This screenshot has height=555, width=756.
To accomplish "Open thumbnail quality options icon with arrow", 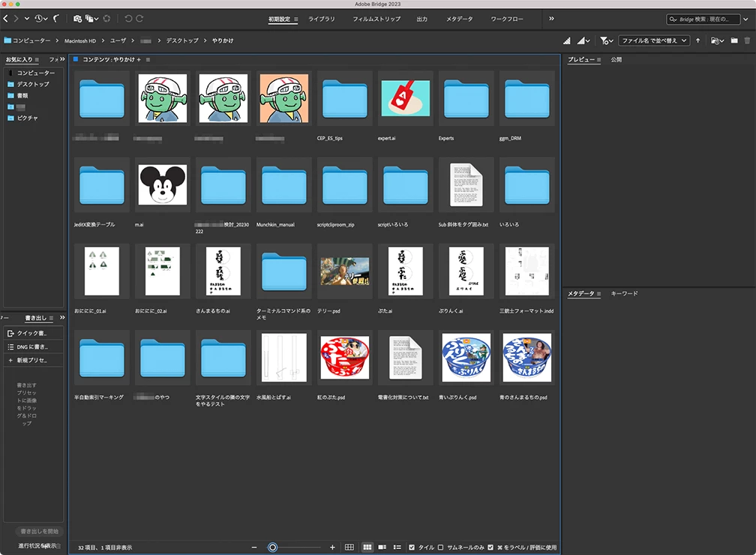I will tap(583, 41).
